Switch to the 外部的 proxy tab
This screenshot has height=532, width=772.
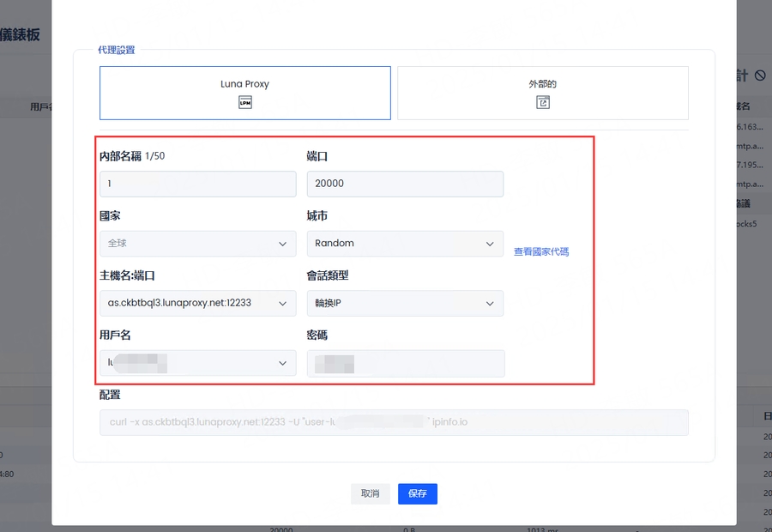[542, 93]
